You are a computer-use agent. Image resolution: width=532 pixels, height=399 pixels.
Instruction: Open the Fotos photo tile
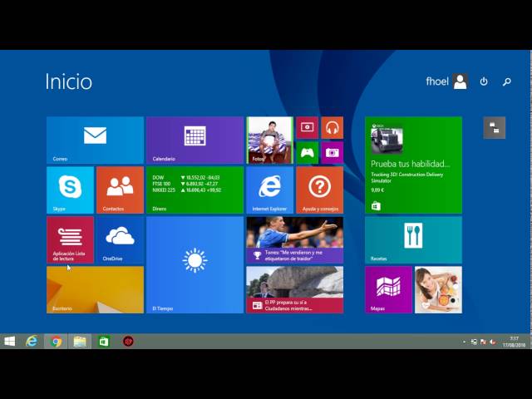tap(269, 140)
